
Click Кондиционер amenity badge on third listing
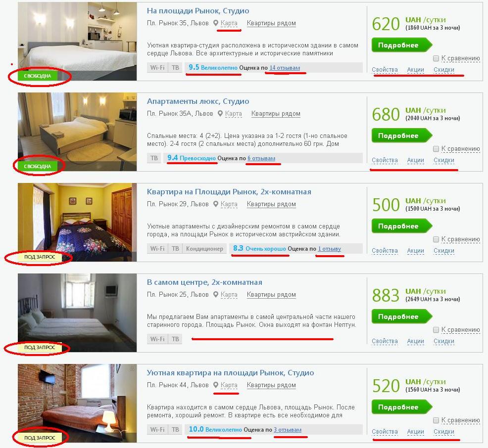(x=204, y=248)
